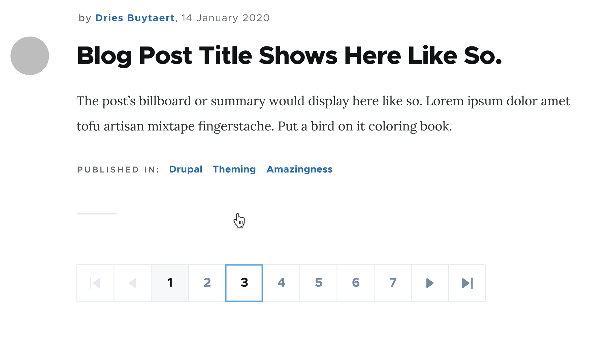
Task: Open author Dries Buytaert link
Action: 135,18
